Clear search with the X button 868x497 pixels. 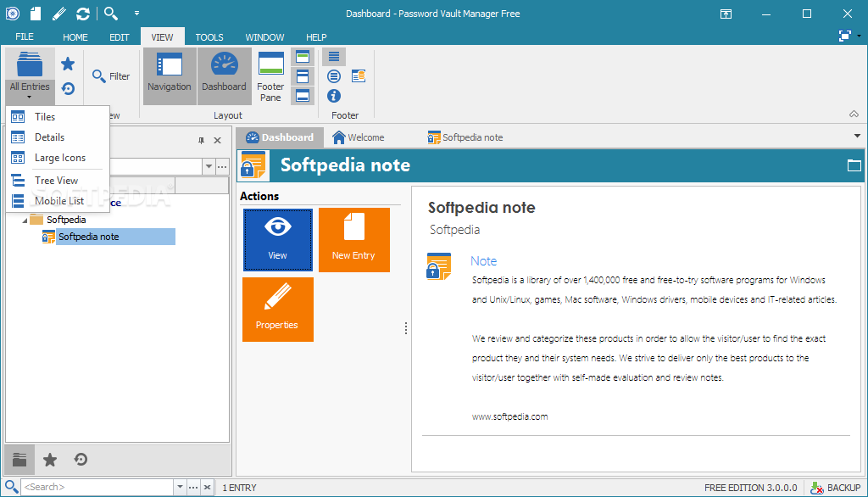(x=207, y=487)
